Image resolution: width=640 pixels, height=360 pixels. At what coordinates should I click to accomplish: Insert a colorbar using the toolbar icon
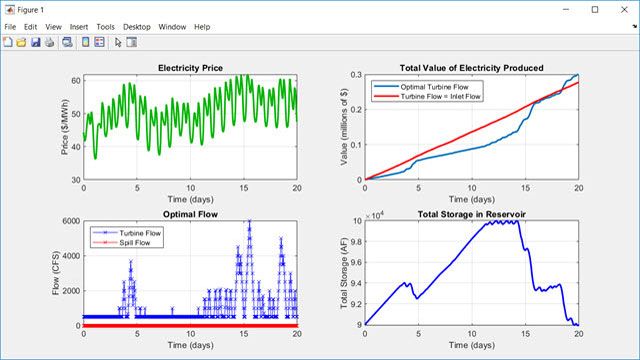coord(85,42)
